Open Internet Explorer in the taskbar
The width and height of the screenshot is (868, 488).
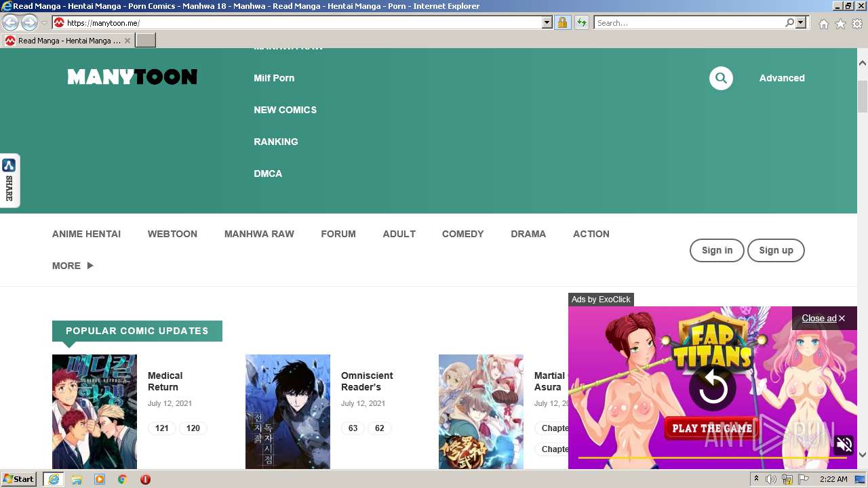click(x=53, y=479)
